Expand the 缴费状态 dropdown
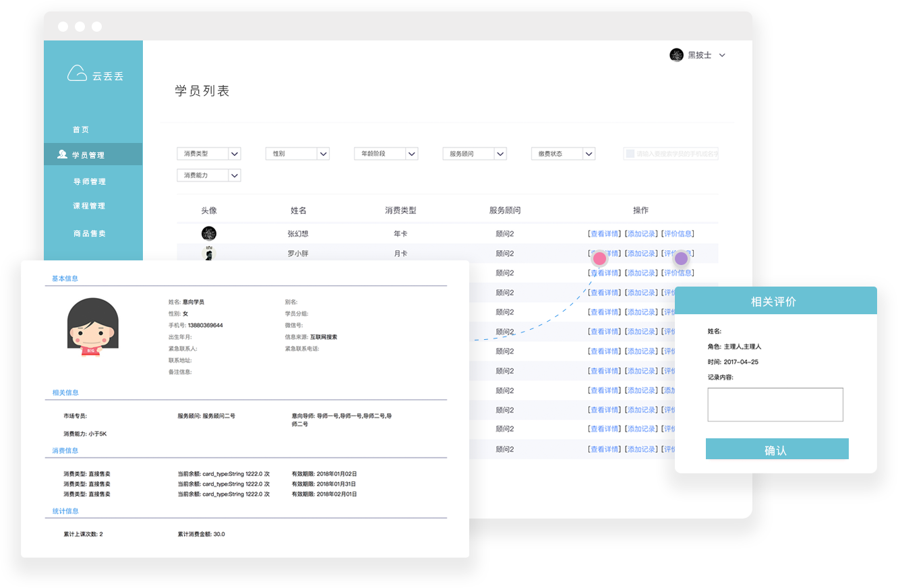The width and height of the screenshot is (898, 588). [589, 154]
